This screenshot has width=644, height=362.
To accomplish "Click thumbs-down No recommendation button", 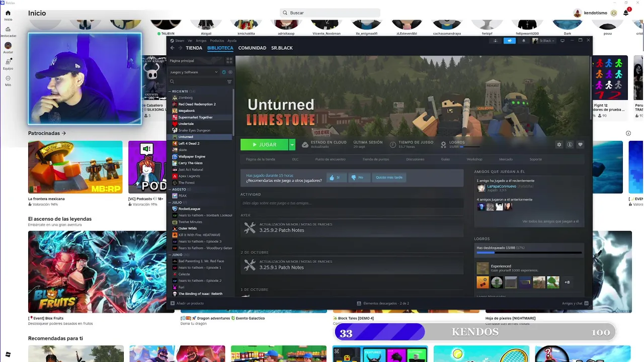I will [x=359, y=177].
